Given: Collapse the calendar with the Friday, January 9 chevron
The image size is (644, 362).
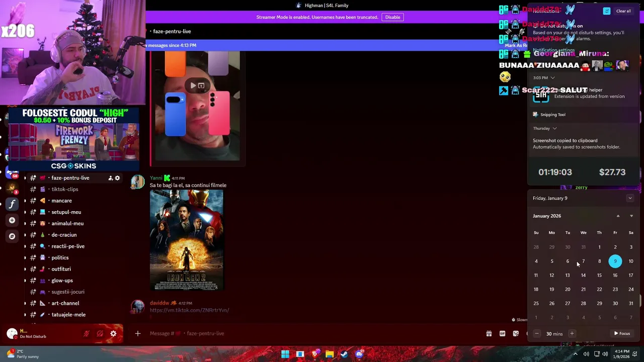Looking at the screenshot, I should 630,198.
